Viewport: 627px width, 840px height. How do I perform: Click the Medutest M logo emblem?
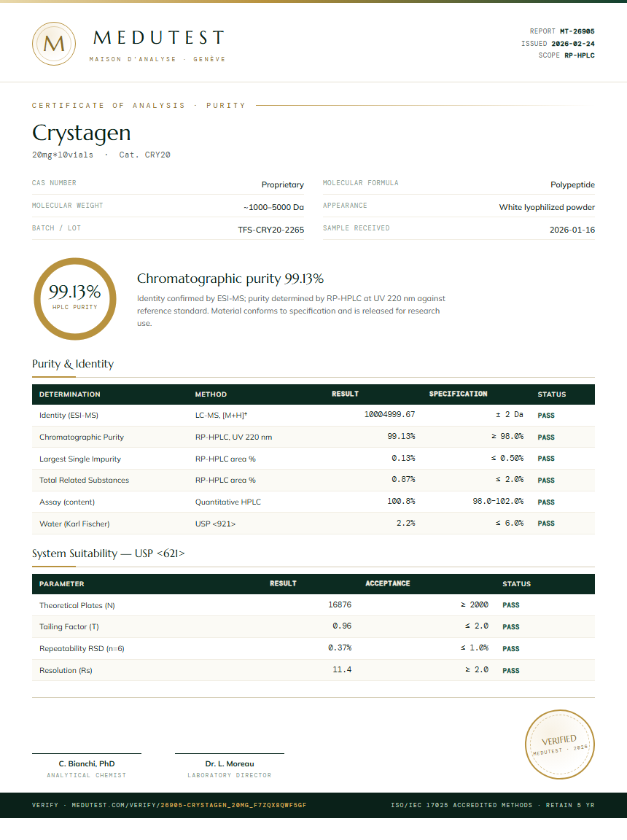point(54,44)
